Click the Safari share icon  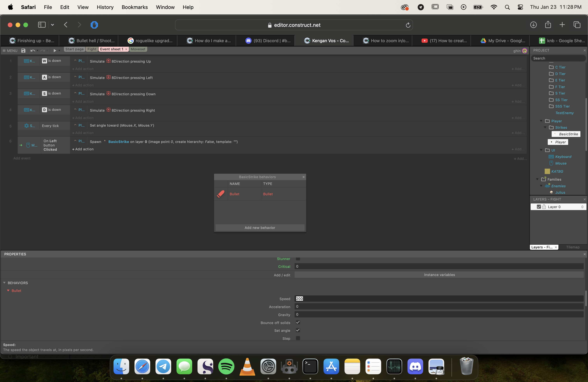pos(548,25)
